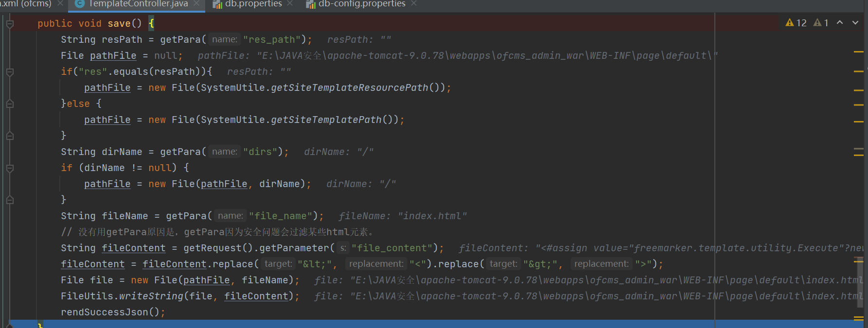Close the db-config.properties tab
The image size is (868, 328).
[413, 4]
